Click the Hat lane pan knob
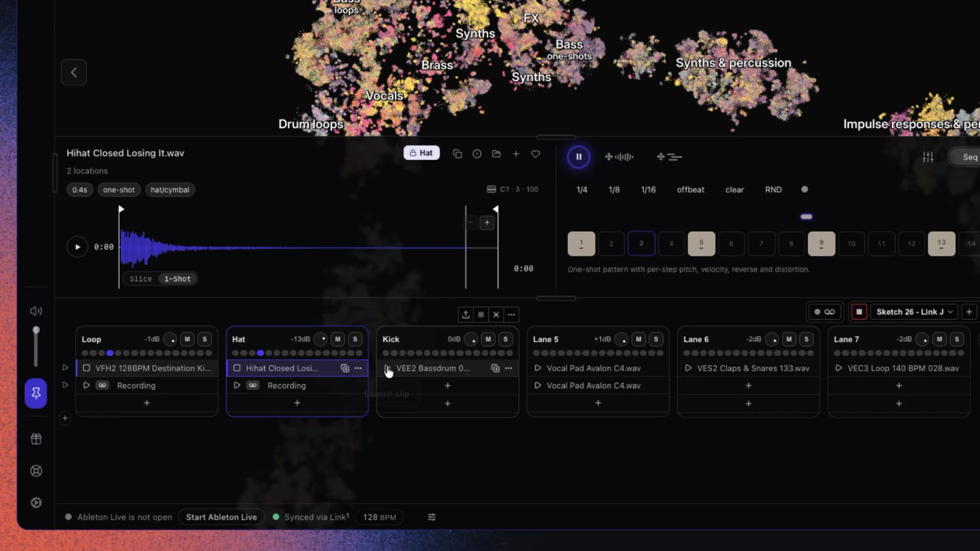This screenshot has height=551, width=980. click(320, 339)
